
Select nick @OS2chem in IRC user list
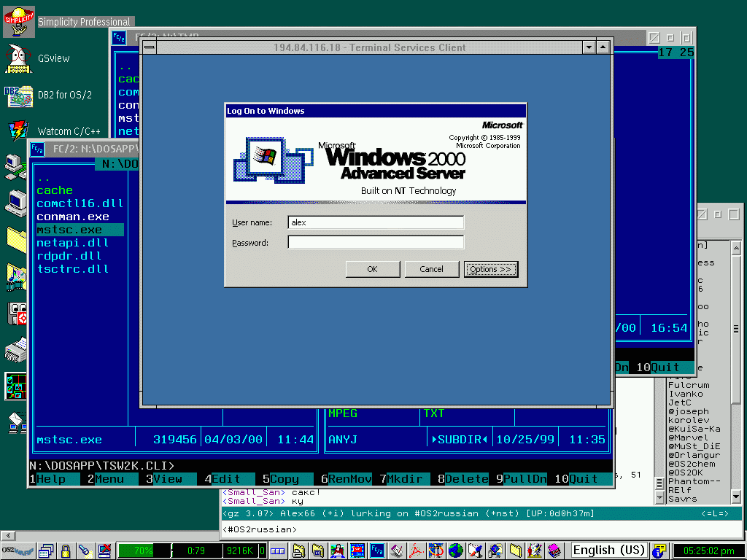tap(692, 464)
